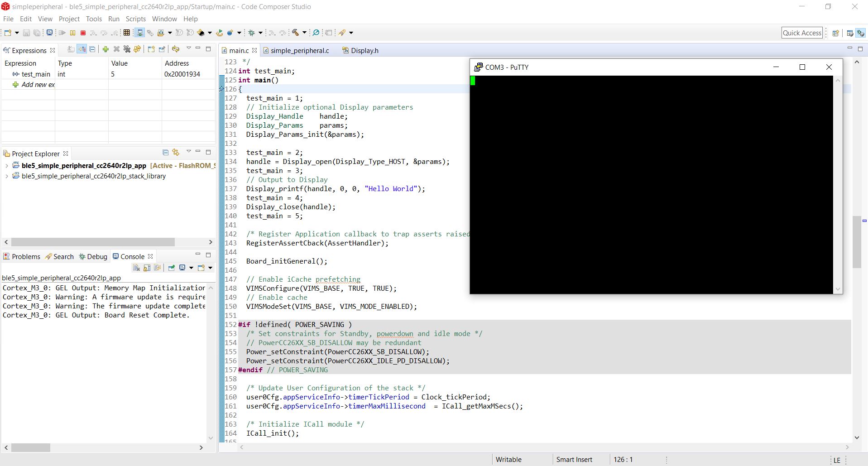The width and height of the screenshot is (868, 466).
Task: Open the Scripts menu
Action: click(x=135, y=19)
